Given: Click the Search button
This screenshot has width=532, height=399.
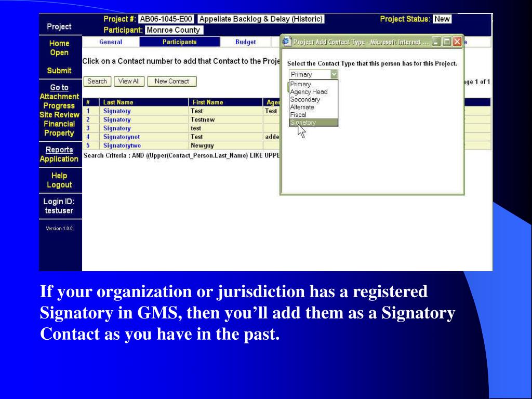Looking at the screenshot, I should tap(97, 82).
